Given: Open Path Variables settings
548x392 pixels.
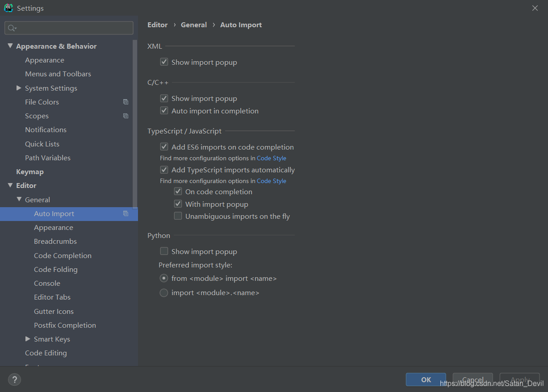Looking at the screenshot, I should coord(48,158).
